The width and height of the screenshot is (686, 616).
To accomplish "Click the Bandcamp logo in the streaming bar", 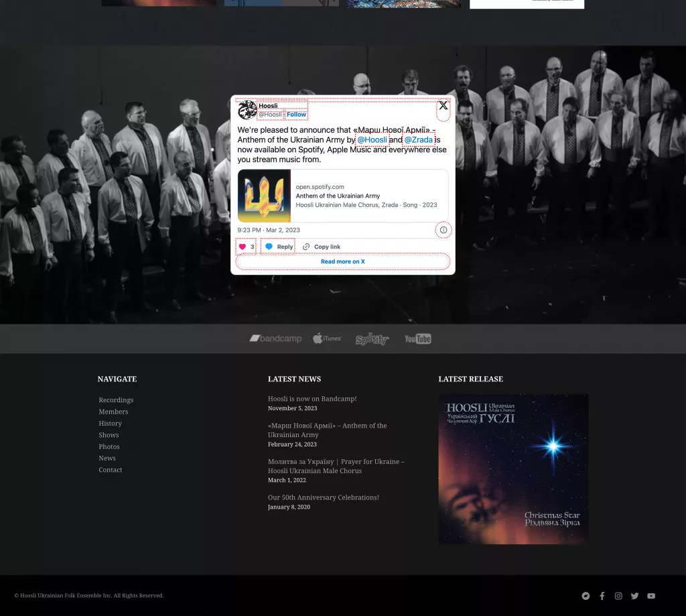I will pos(275,338).
